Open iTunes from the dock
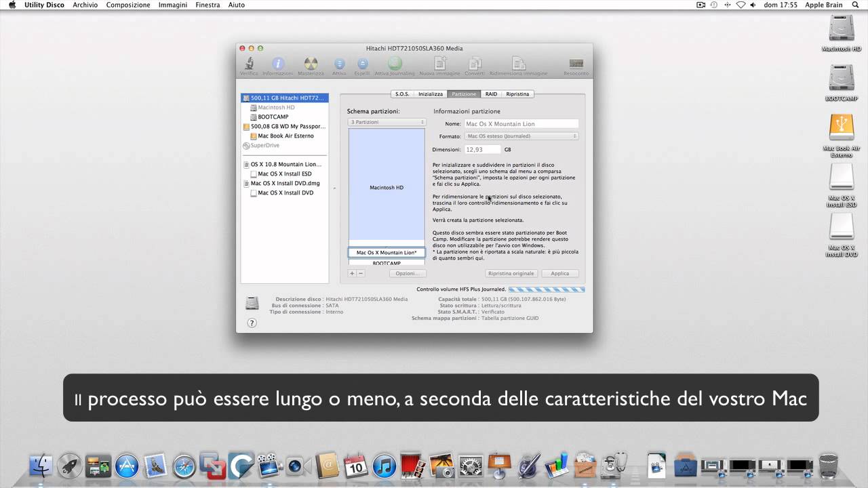 pyautogui.click(x=384, y=466)
